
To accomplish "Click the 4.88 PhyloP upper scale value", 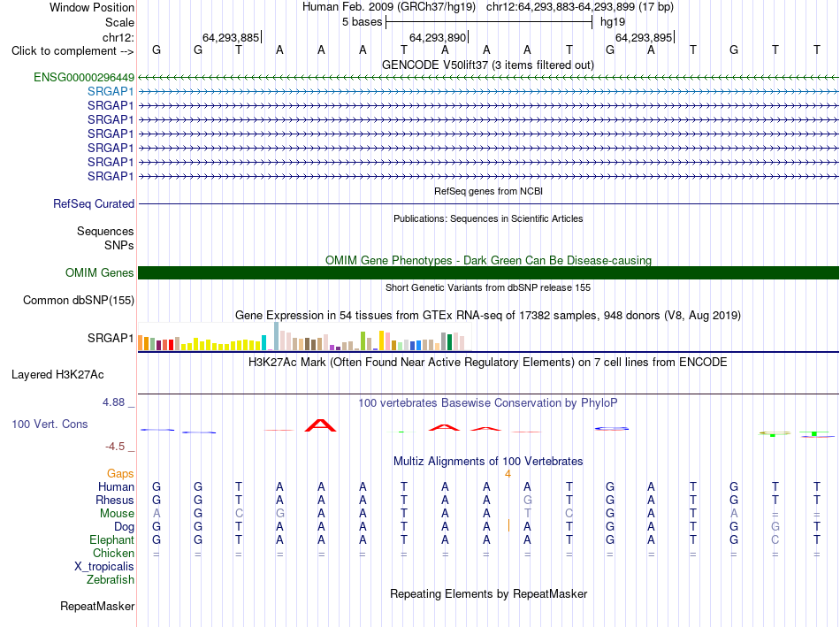I will [113, 402].
